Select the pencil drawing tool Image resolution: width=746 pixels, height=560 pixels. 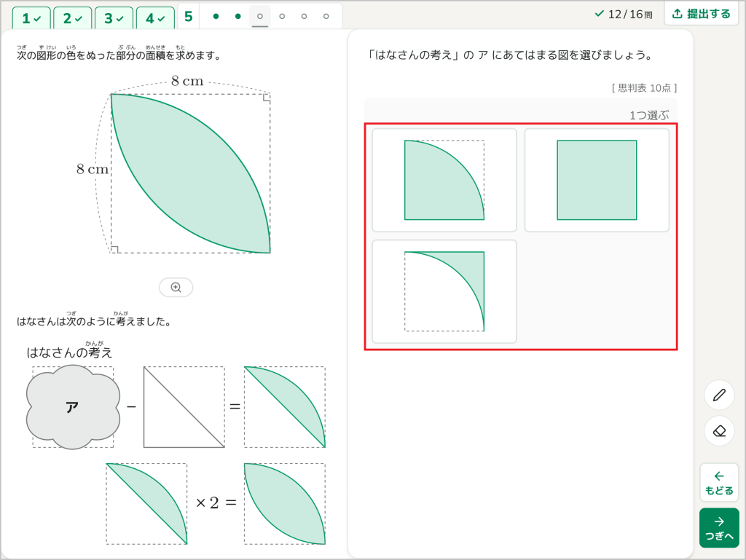pos(719,395)
